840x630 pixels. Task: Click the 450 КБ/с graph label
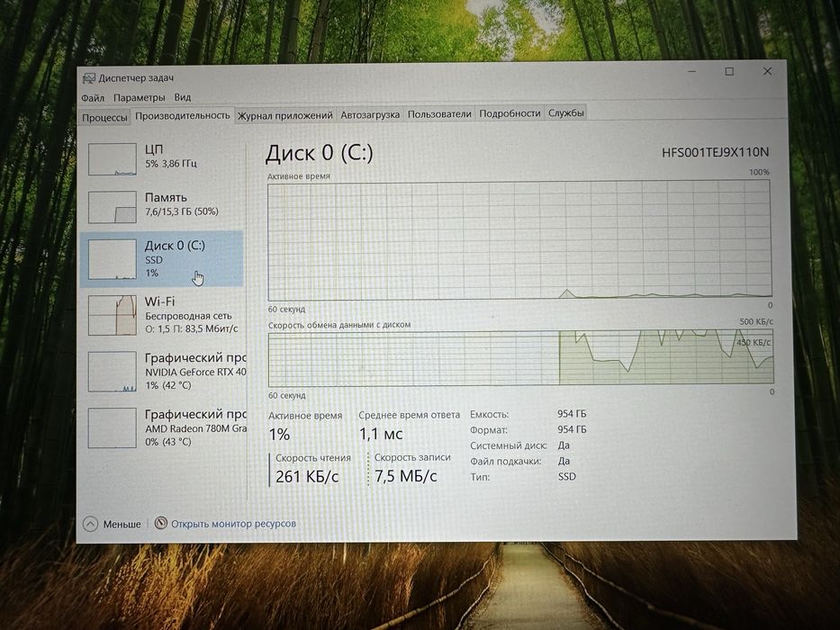pyautogui.click(x=754, y=342)
